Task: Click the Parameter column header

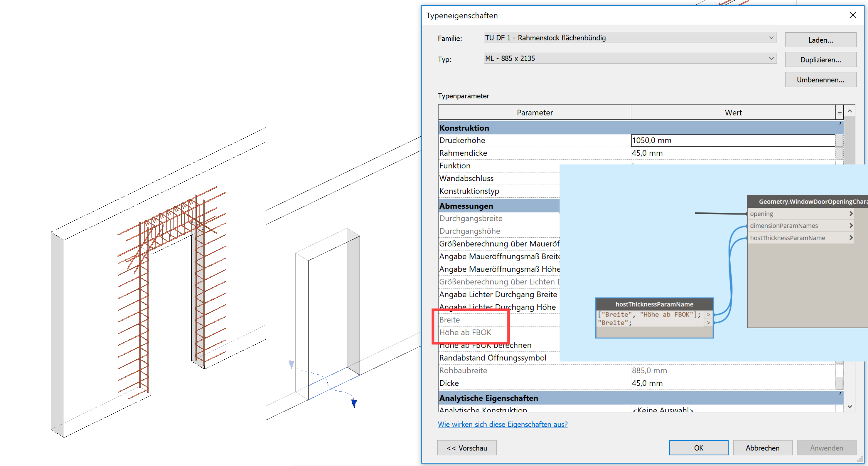Action: point(535,113)
